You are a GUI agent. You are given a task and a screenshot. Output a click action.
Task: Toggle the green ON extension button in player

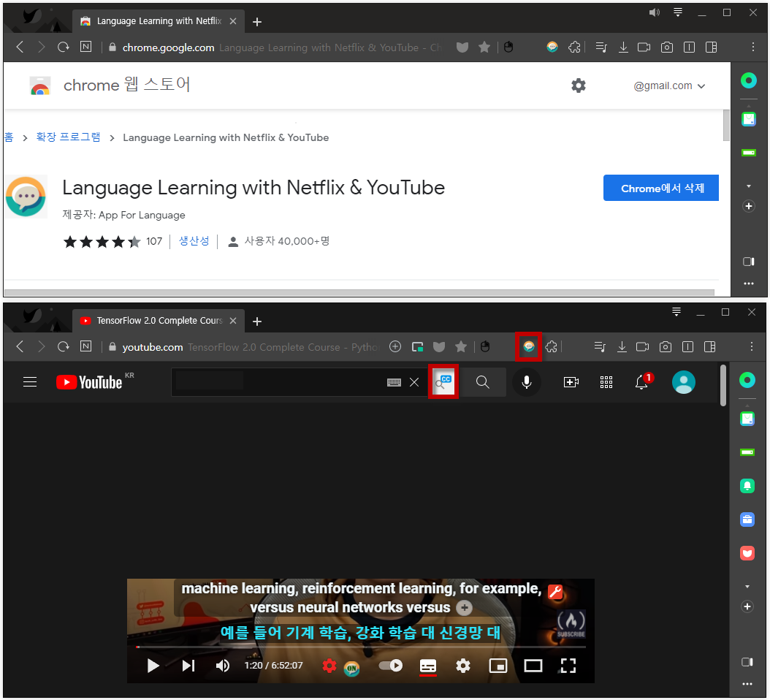(351, 668)
